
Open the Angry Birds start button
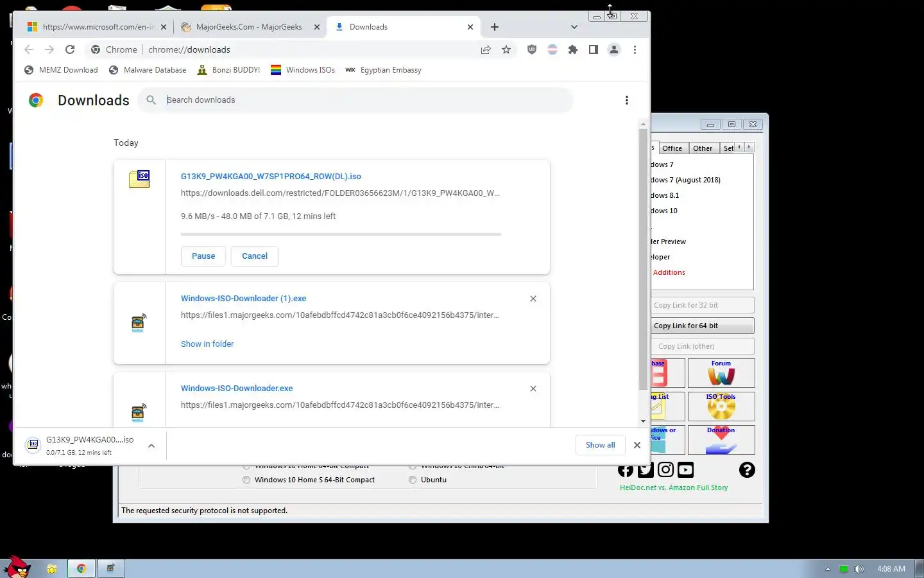(17, 567)
